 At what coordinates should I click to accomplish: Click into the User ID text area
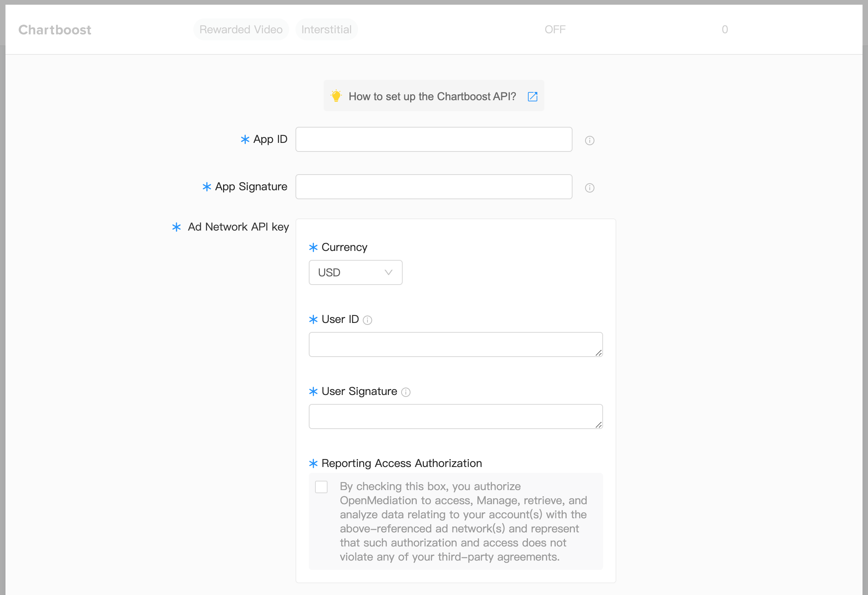(x=456, y=344)
